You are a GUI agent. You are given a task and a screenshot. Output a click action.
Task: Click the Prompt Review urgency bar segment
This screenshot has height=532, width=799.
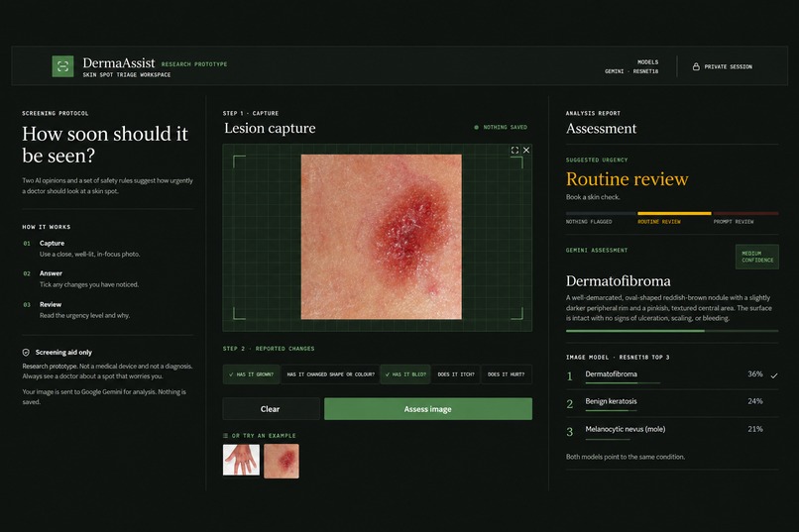tap(745, 213)
